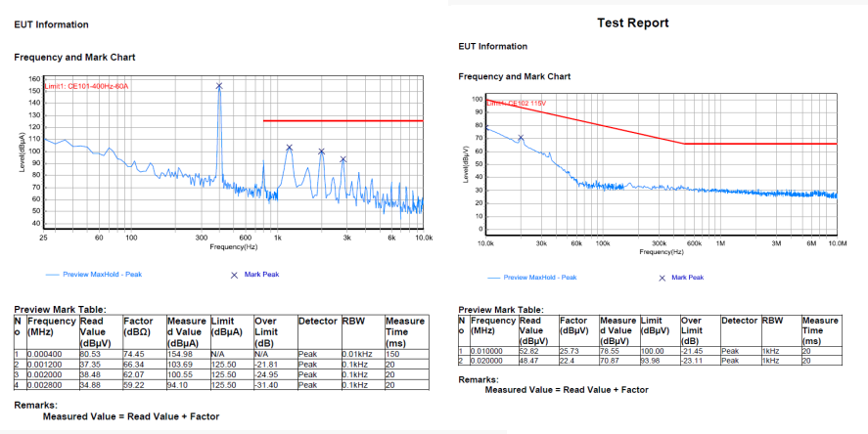This screenshot has width=868, height=434.
Task: Click the Mark Peak legend X under CE101 chart
Action: click(x=234, y=276)
